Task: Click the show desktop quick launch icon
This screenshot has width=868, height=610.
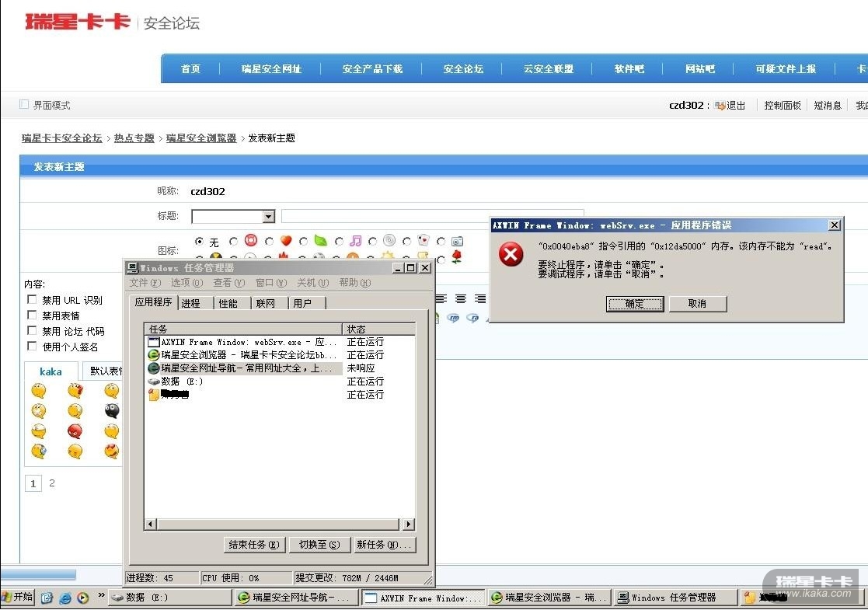Action: [47, 598]
